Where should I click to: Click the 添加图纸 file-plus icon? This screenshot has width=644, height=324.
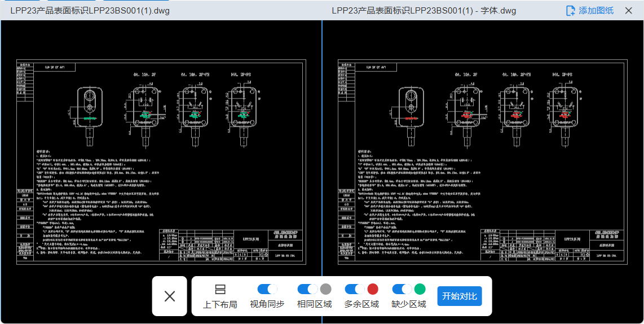[570, 10]
